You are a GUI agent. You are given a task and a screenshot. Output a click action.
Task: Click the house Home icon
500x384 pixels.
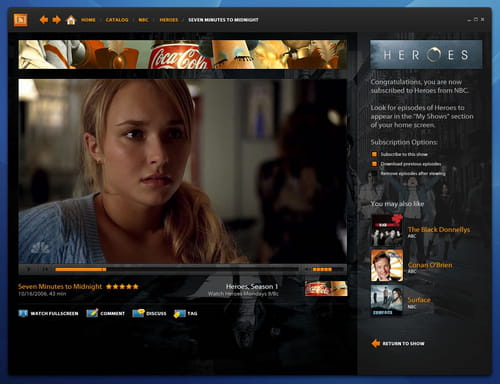[71, 20]
